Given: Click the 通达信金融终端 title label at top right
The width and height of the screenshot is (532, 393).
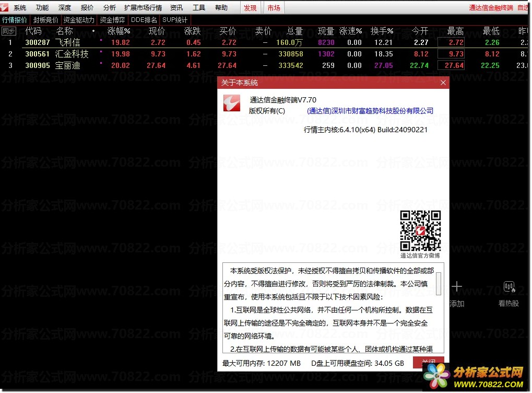Looking at the screenshot, I should coord(491,8).
